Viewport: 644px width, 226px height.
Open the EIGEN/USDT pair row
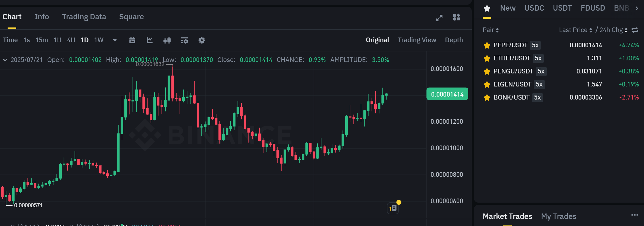(561, 84)
